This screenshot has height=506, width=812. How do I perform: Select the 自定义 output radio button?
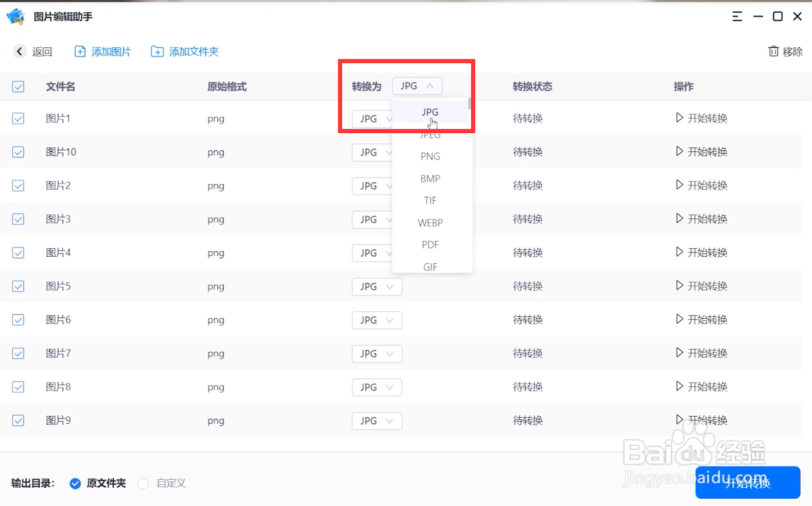143,483
